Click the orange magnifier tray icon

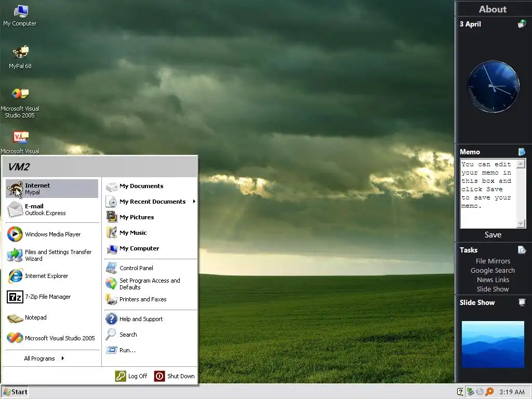pos(489,392)
